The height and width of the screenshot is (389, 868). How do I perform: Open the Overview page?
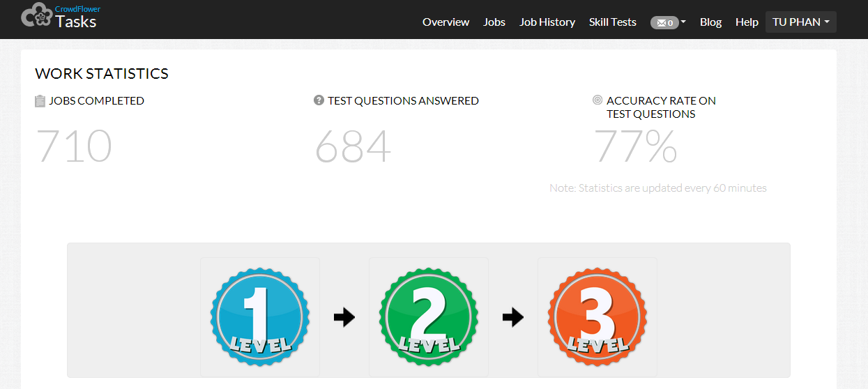click(x=446, y=22)
